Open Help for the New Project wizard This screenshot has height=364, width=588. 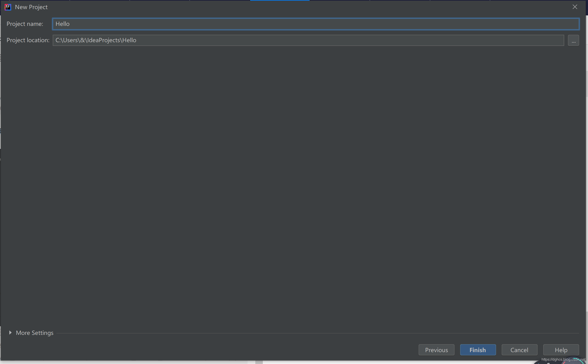pos(560,350)
